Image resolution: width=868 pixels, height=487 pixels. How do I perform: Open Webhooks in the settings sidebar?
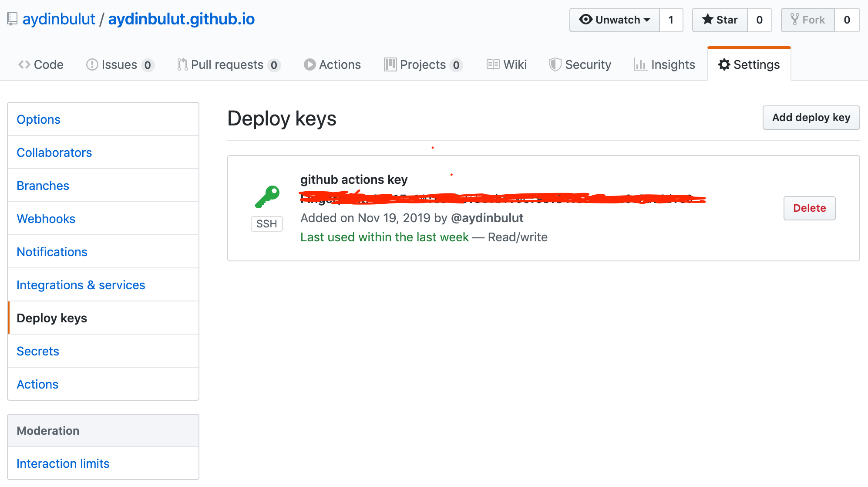(103, 219)
